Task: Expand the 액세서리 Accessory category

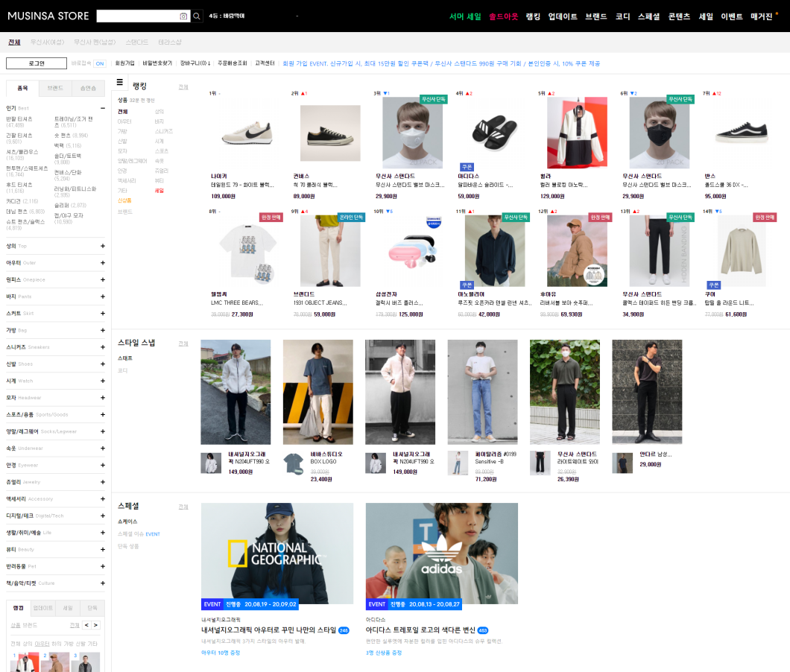Action: (103, 499)
